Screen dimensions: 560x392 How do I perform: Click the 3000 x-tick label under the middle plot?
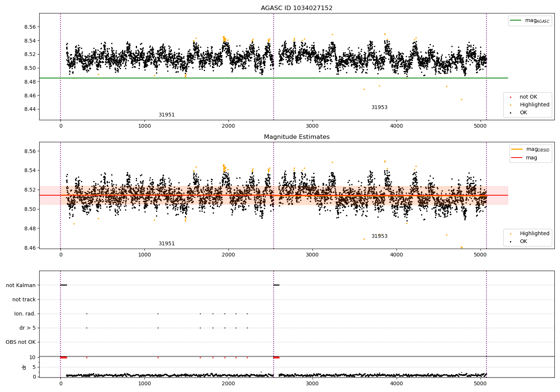click(312, 255)
